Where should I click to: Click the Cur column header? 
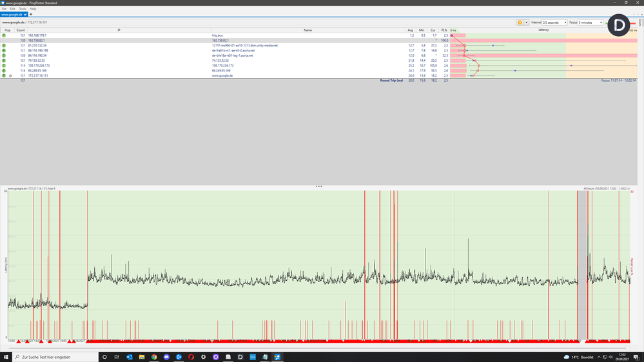click(x=433, y=30)
